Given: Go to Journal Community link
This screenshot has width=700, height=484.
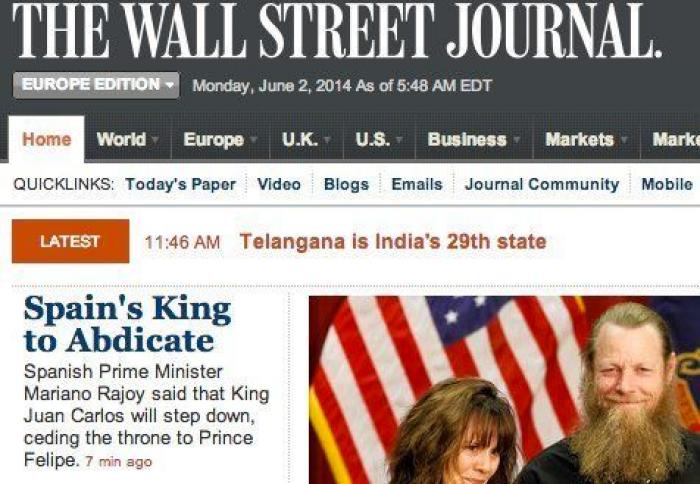Looking at the screenshot, I should [542, 184].
